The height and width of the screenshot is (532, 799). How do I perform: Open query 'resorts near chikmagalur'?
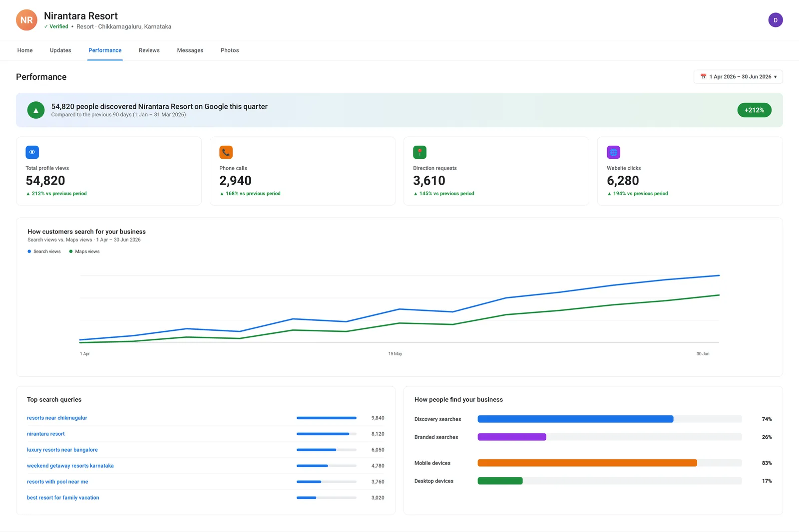tap(57, 418)
